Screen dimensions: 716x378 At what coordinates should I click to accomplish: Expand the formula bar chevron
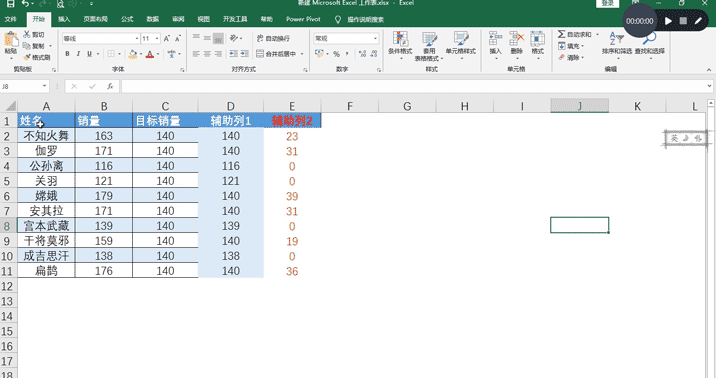coord(709,86)
